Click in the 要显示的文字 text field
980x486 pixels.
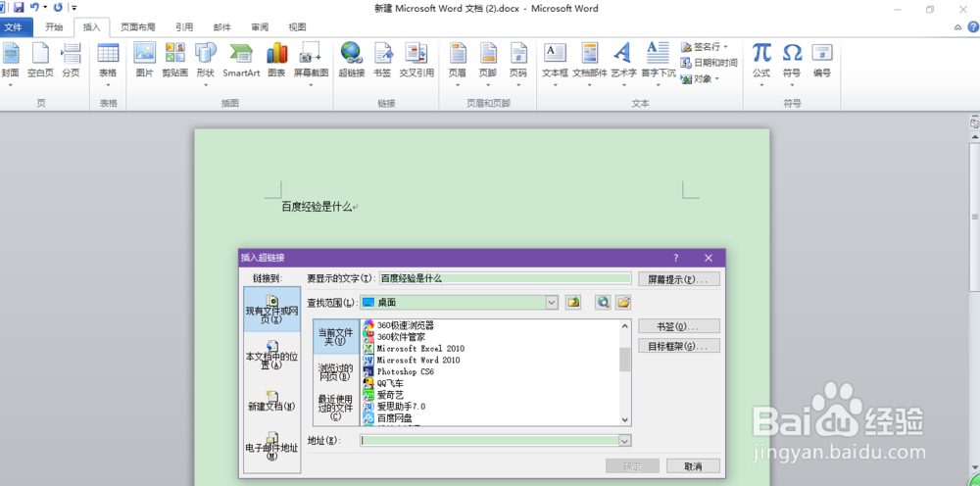505,278
